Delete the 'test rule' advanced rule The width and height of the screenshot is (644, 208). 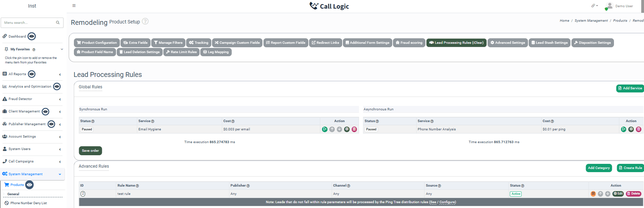[x=634, y=194]
